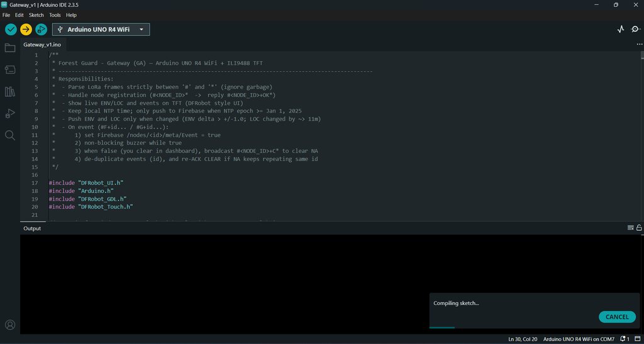Click the "DFRobot_UI.h" include line
This screenshot has height=344, width=644.
pos(86,182)
